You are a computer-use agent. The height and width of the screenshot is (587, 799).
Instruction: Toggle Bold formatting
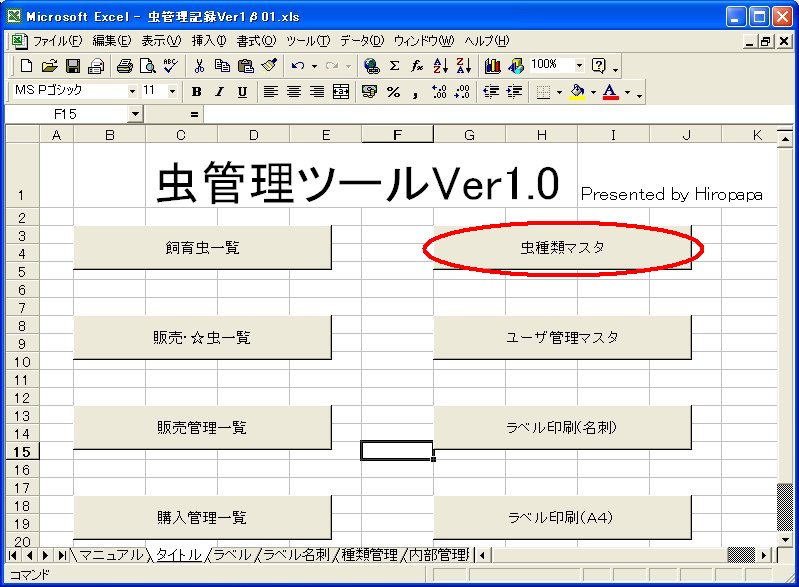(x=197, y=92)
